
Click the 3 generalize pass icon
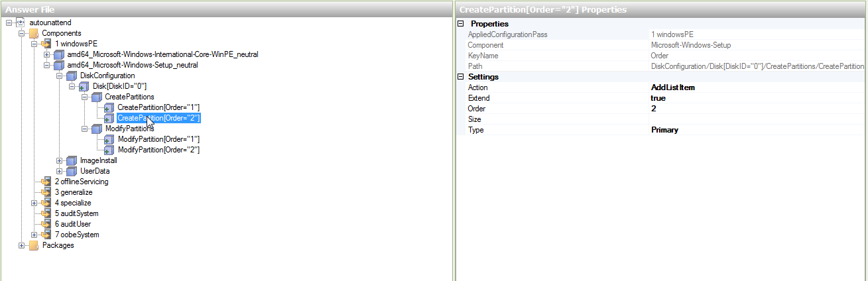[46, 192]
